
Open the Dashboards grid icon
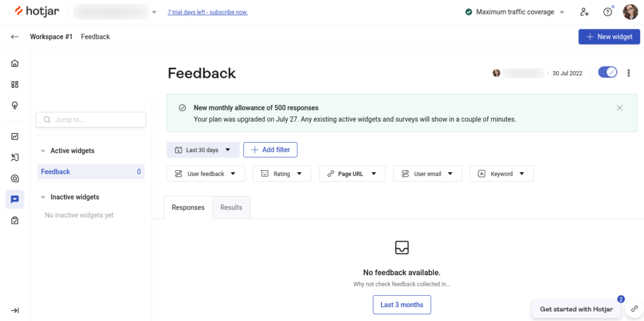tap(14, 84)
